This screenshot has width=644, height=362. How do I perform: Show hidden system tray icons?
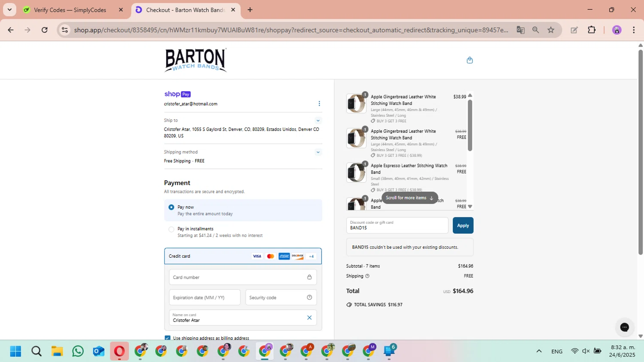(x=539, y=351)
